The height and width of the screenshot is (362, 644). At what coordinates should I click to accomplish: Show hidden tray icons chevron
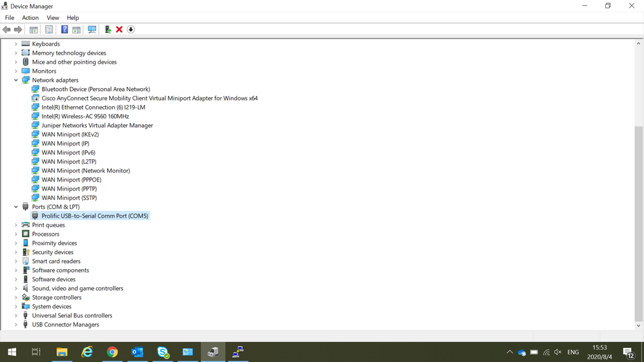point(510,352)
